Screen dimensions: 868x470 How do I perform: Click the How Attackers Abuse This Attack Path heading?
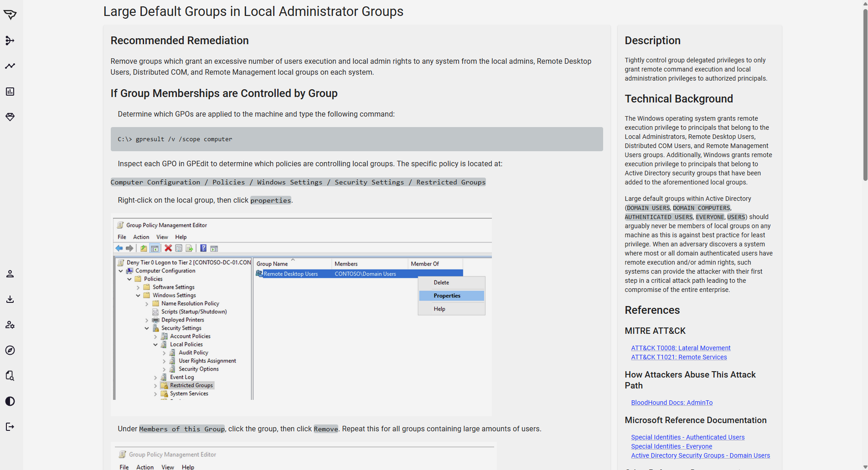pyautogui.click(x=690, y=380)
